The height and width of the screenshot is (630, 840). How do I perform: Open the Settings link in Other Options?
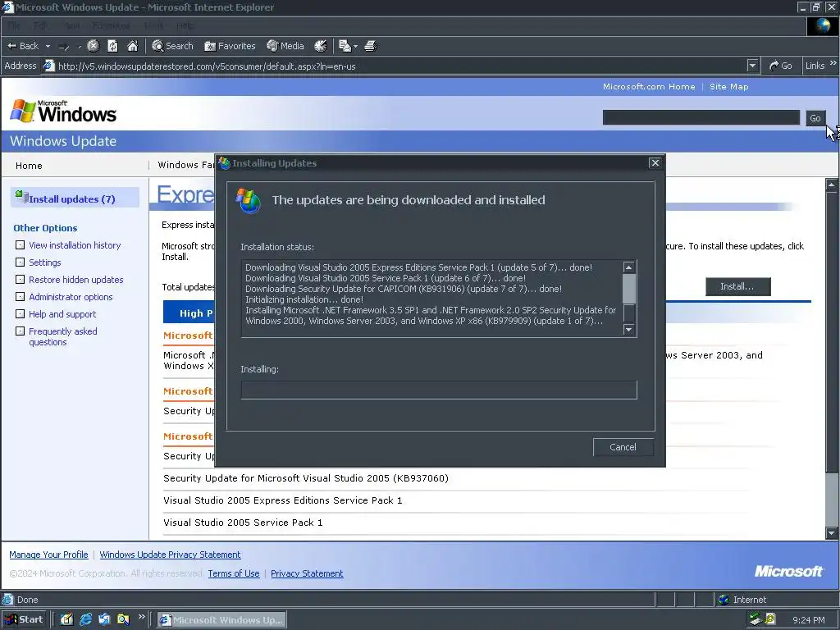tap(45, 262)
